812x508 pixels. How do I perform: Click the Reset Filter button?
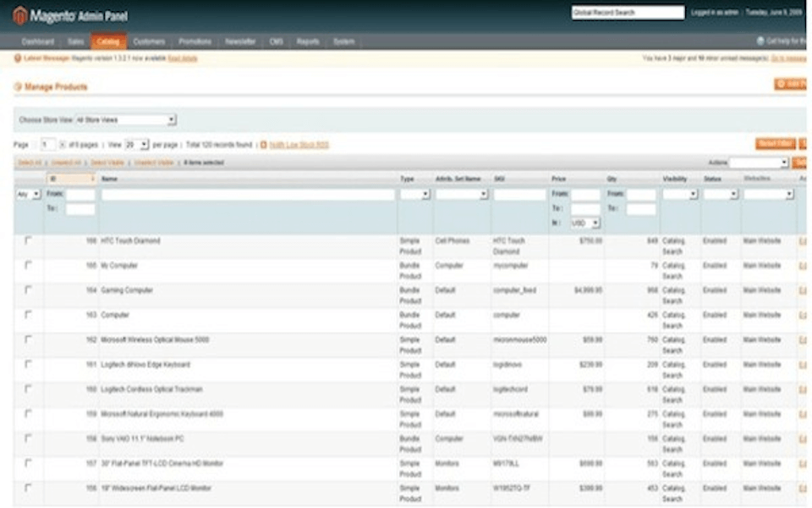[776, 144]
